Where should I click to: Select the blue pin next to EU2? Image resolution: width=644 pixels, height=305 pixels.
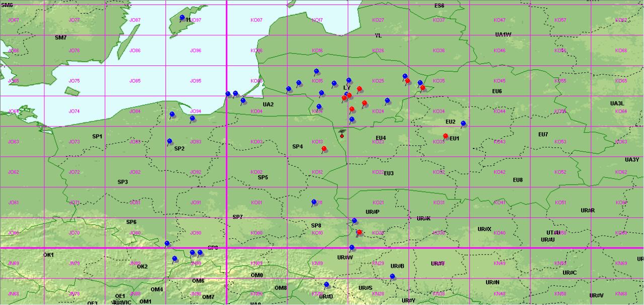point(463,123)
